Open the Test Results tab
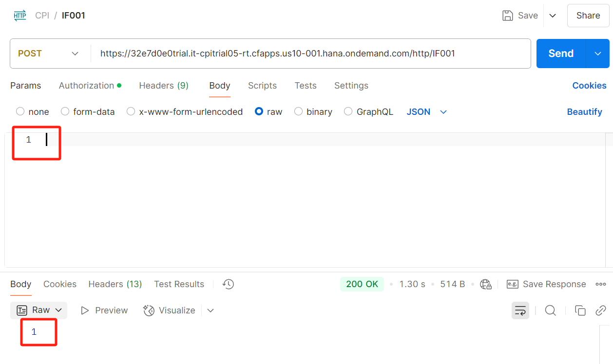613x364 pixels. (179, 284)
